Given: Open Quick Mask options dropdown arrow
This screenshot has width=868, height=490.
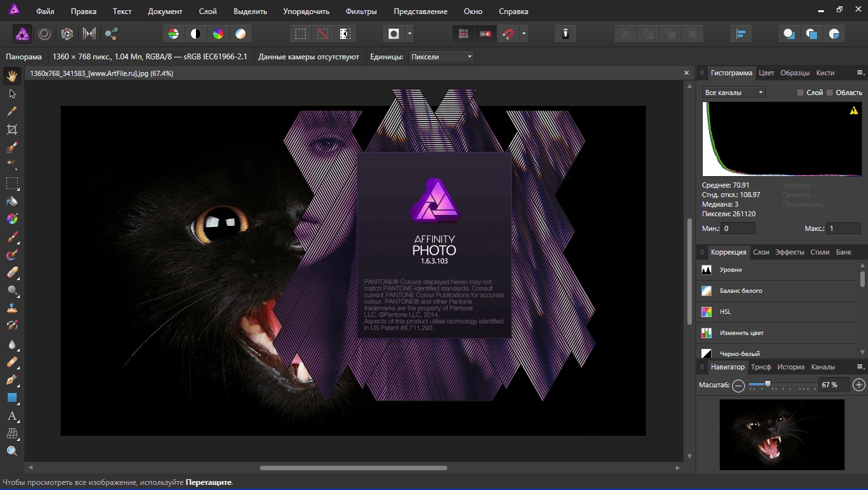Looking at the screenshot, I should (410, 34).
